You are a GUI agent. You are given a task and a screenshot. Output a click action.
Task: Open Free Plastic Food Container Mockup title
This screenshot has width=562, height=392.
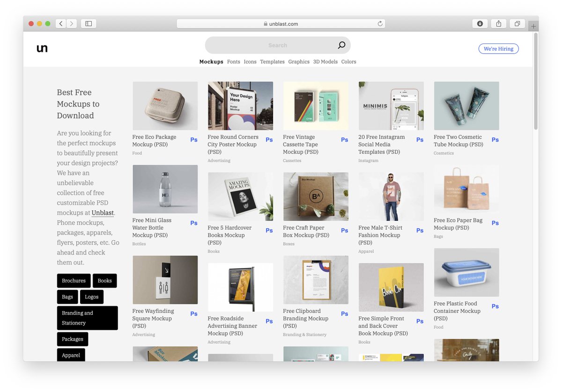(x=457, y=311)
